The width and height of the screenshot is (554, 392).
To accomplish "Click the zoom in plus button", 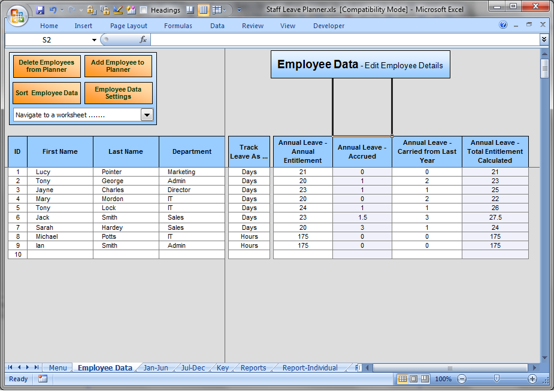I will 532,379.
